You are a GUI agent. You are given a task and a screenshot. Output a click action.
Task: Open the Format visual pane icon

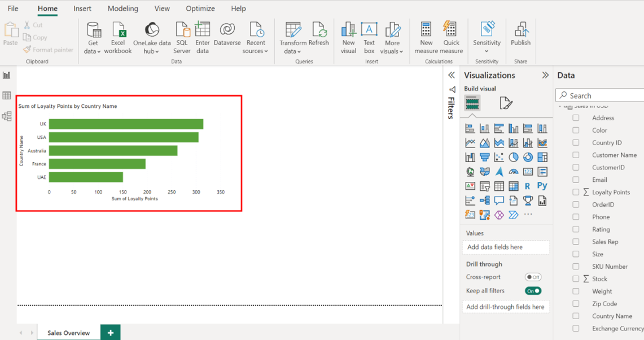[x=506, y=103]
